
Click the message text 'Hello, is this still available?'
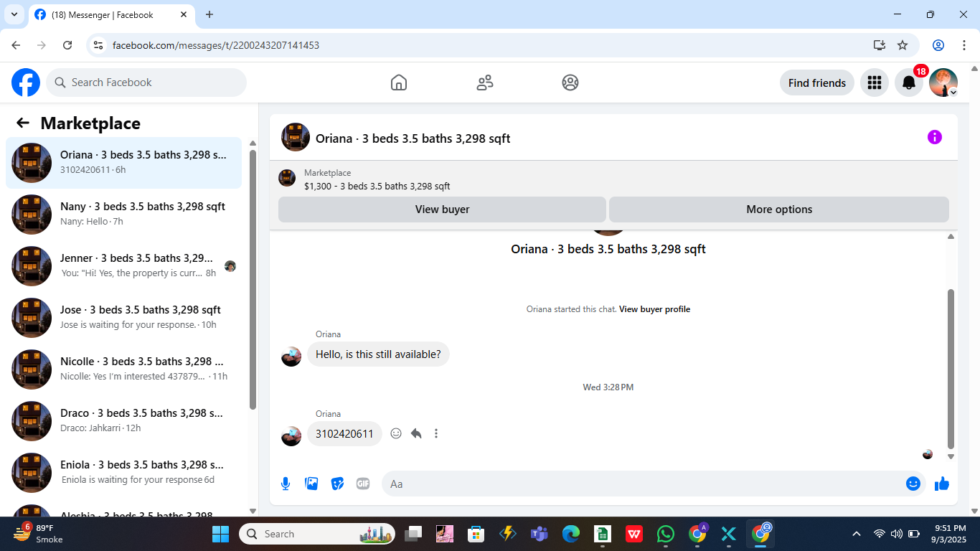(378, 354)
